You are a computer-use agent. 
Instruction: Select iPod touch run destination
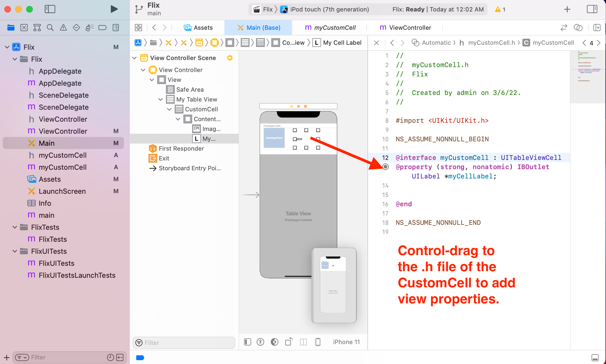tap(325, 9)
